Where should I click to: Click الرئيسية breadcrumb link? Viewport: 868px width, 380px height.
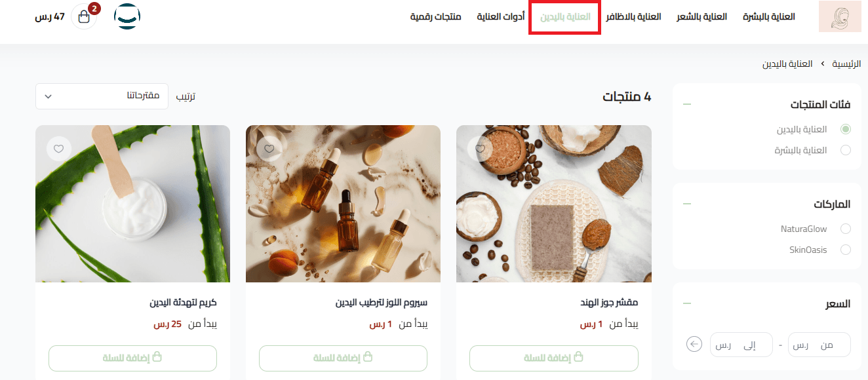[x=846, y=64]
